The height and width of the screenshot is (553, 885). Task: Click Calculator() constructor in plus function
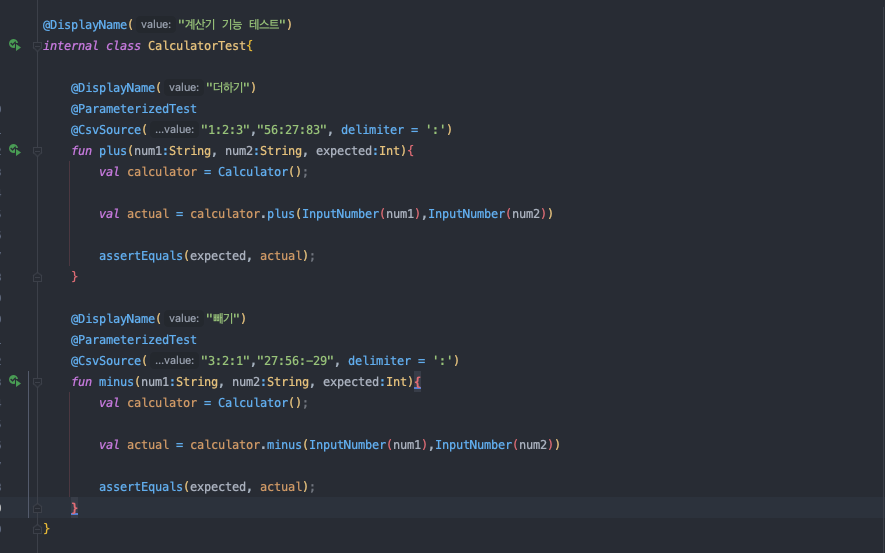click(x=260, y=172)
